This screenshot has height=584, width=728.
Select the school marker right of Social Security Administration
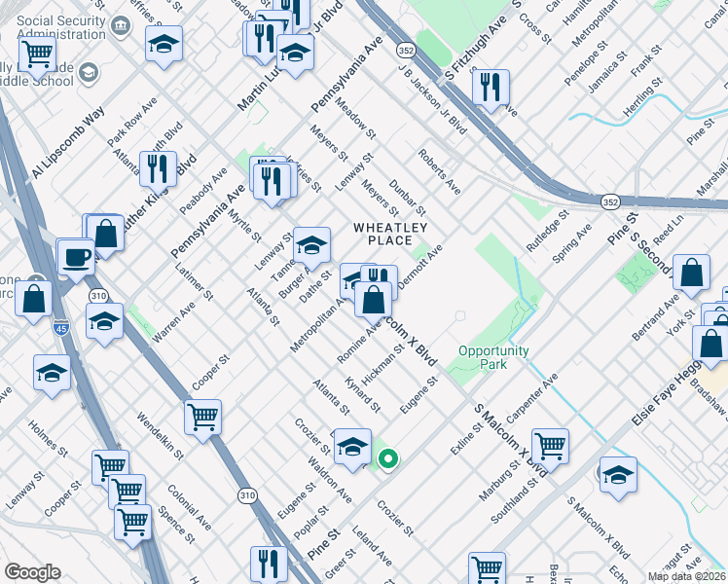click(x=164, y=45)
